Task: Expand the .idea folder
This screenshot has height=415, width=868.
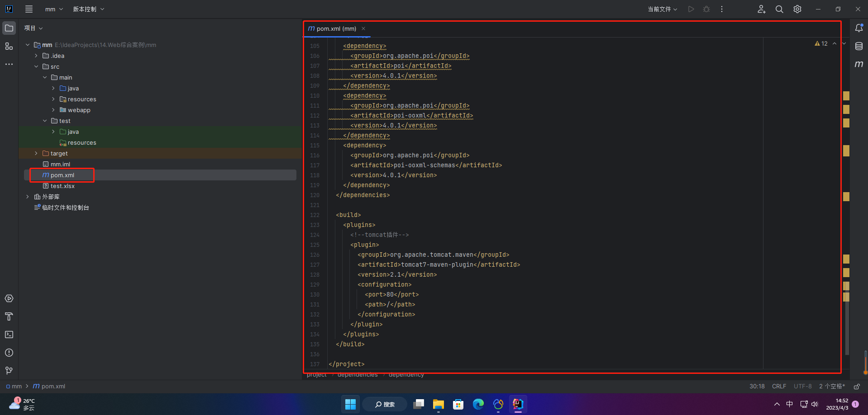Action: 36,56
